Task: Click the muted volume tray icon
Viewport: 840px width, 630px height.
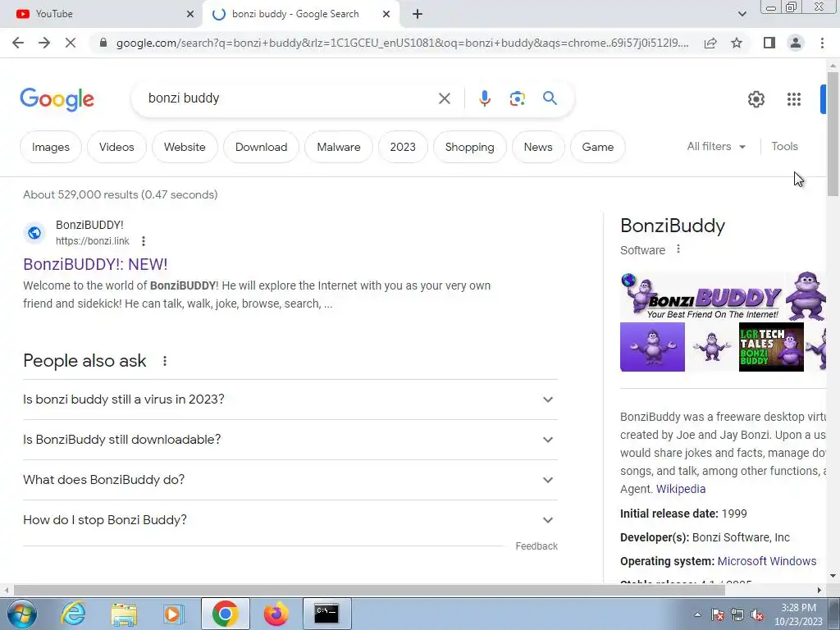Action: (x=757, y=615)
